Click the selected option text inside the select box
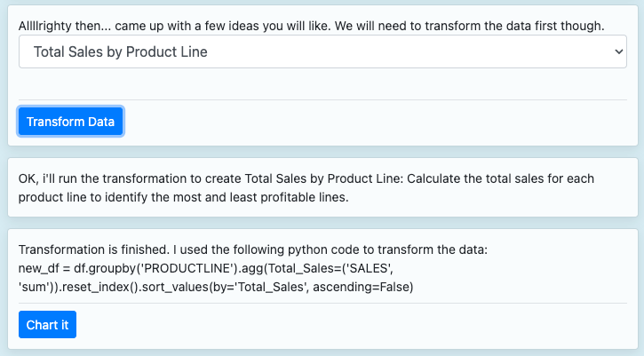644x356 pixels. point(120,51)
